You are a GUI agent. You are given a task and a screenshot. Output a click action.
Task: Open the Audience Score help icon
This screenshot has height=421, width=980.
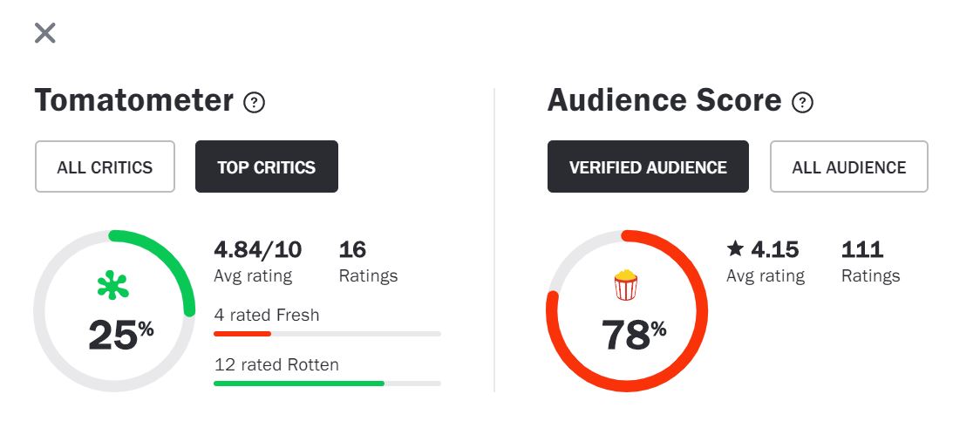pyautogui.click(x=802, y=103)
